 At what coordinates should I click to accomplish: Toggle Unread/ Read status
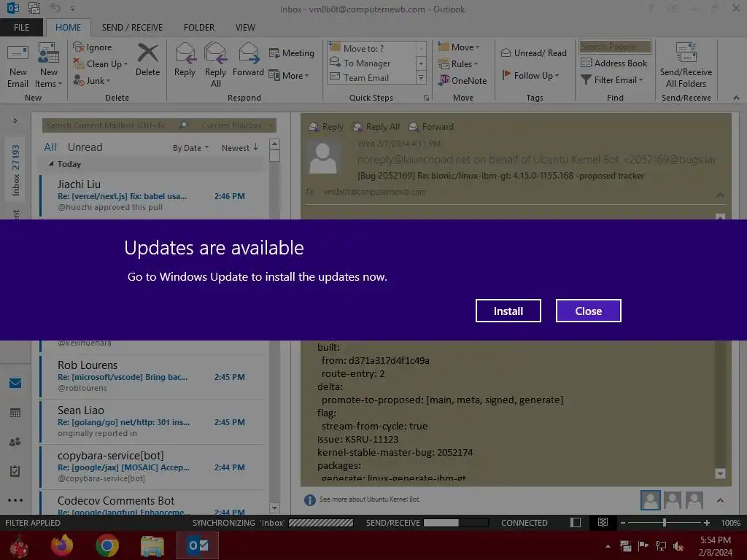[x=533, y=52]
